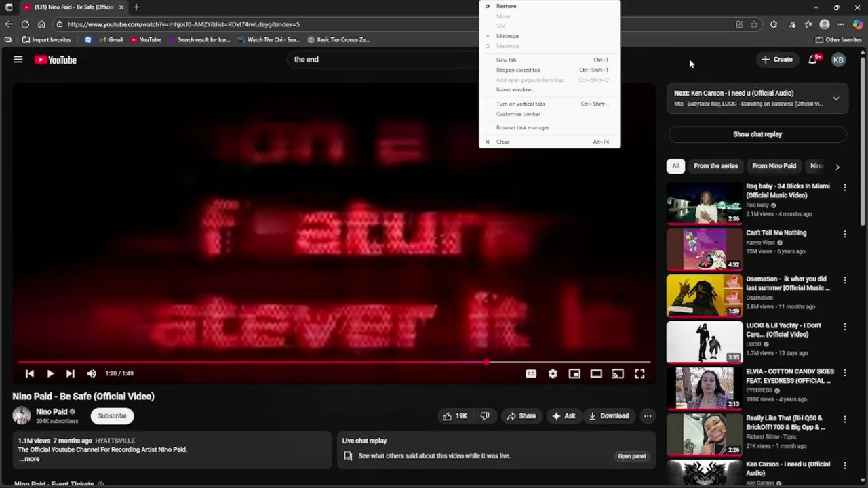Image resolution: width=868 pixels, height=488 pixels.
Task: Open options for the OsamaSon video
Action: coord(844,280)
